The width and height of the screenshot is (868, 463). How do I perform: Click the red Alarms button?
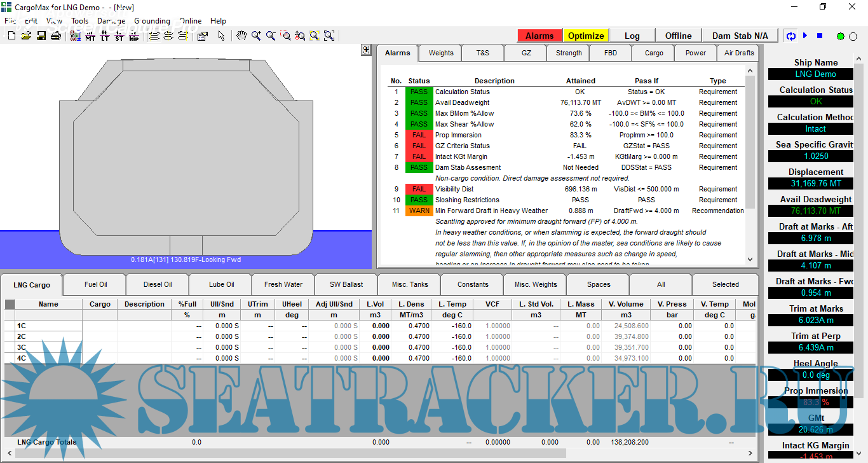539,36
